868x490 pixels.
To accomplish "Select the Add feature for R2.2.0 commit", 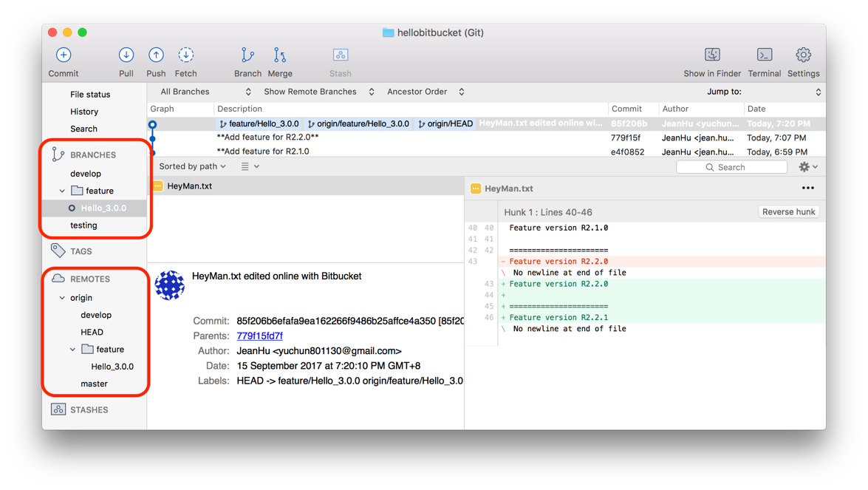I will (487, 137).
